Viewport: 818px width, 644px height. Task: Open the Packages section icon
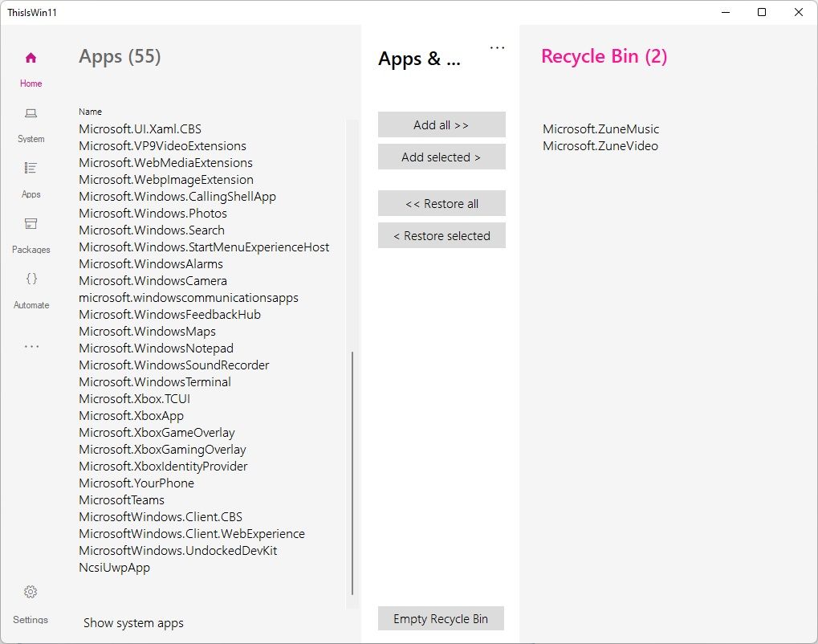click(x=31, y=223)
